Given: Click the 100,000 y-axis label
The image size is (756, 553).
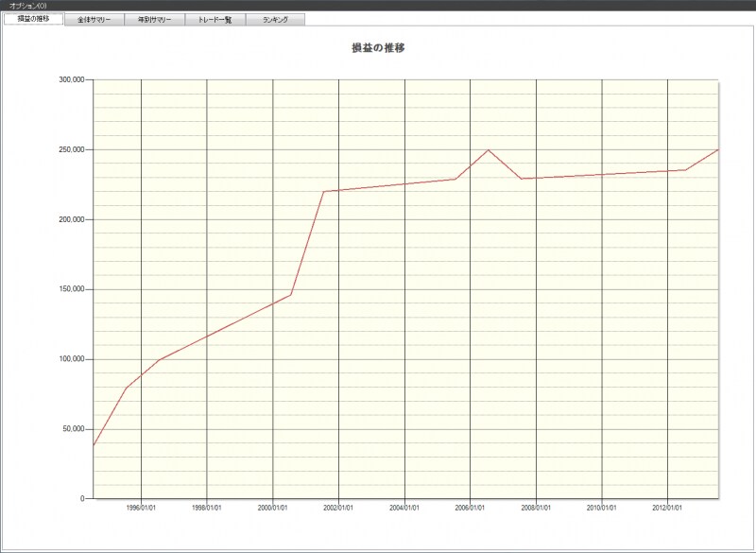Looking at the screenshot, I should (72, 359).
